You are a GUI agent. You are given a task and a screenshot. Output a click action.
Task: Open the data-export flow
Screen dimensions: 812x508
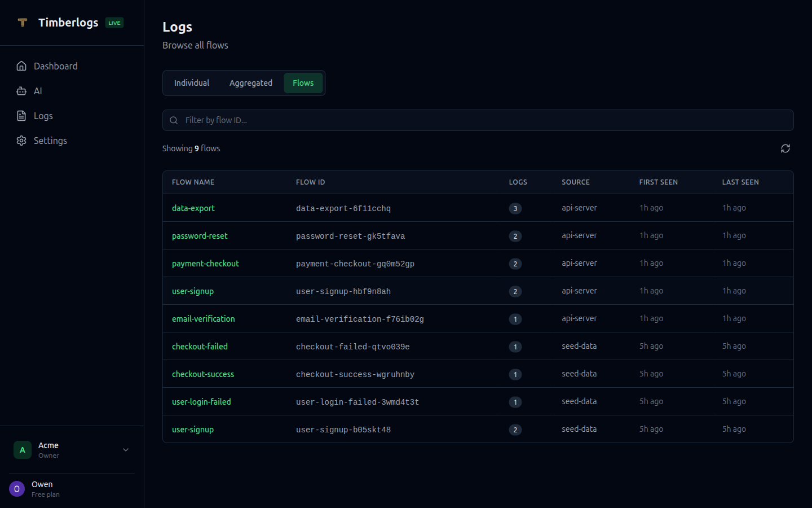pyautogui.click(x=193, y=208)
